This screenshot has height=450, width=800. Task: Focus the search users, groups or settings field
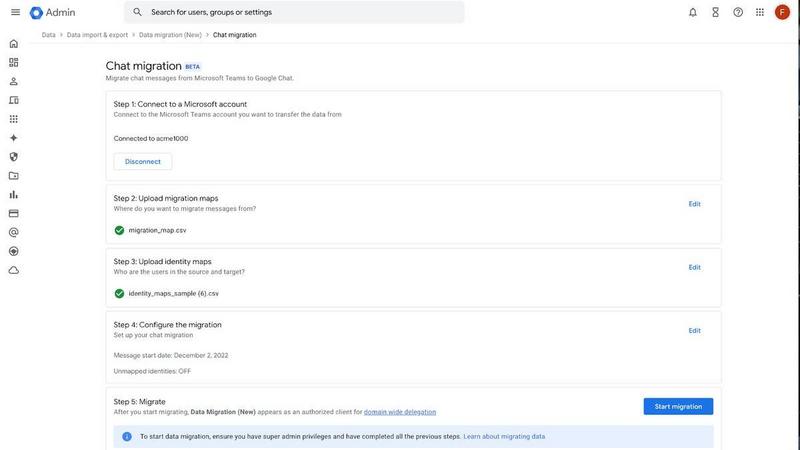coord(294,12)
